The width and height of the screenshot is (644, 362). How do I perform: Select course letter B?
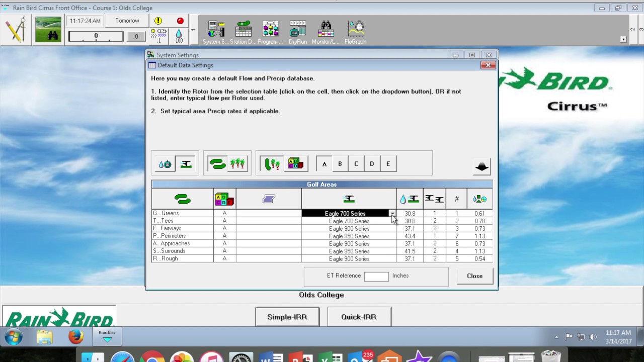(340, 164)
